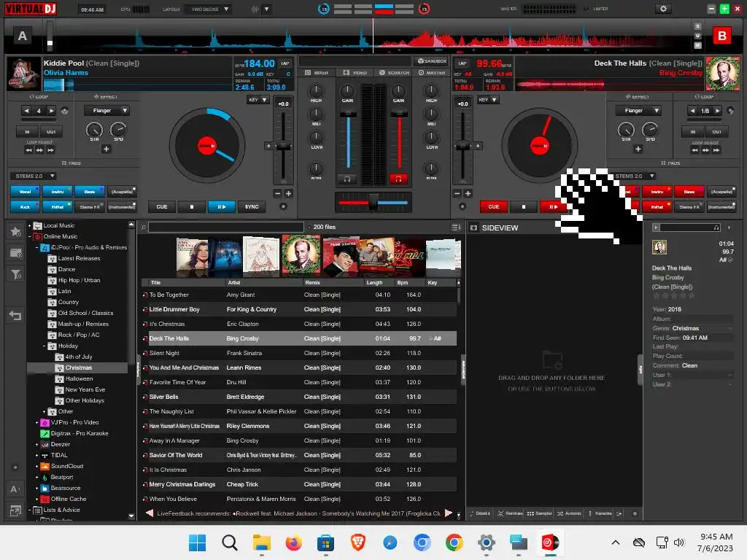Open Firefox from Windows taskbar
The width and height of the screenshot is (747, 560).
tap(294, 542)
